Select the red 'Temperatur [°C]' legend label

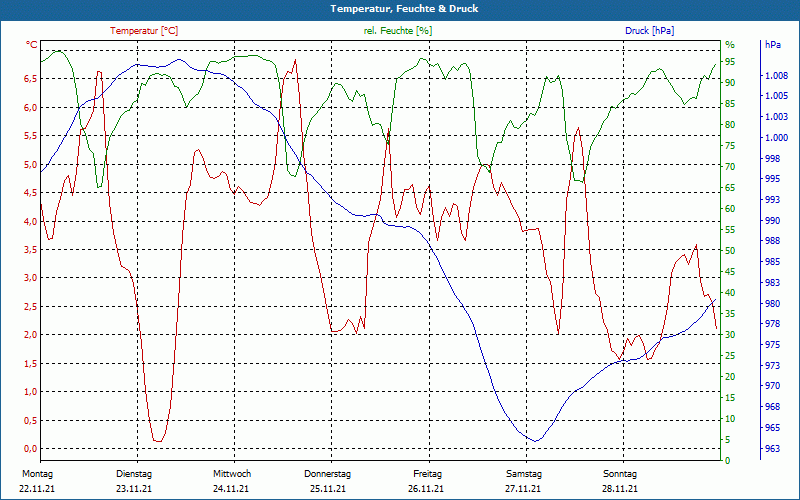click(144, 31)
